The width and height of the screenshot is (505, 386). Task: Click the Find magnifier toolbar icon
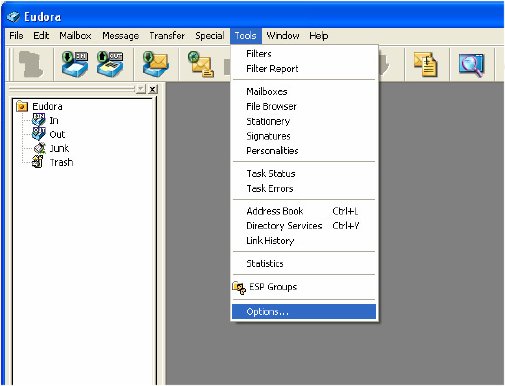(x=471, y=65)
